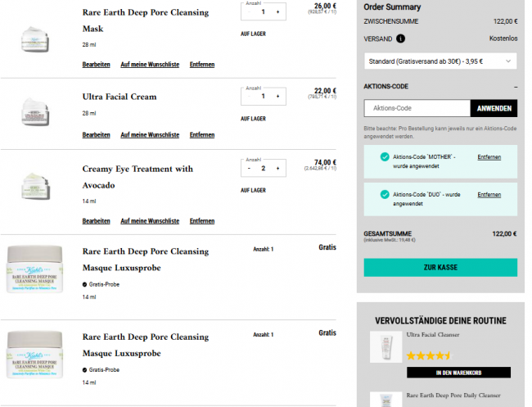Image resolution: width=532 pixels, height=407 pixels.
Task: Decrease quantity of Ultra Facial Cream
Action: (x=249, y=97)
